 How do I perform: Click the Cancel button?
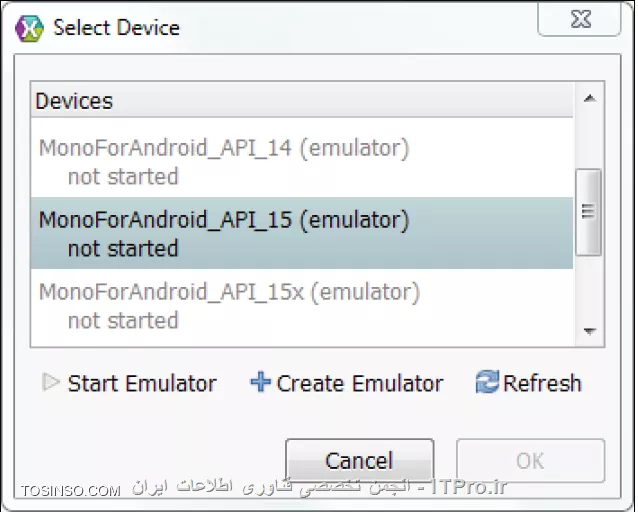tap(360, 460)
